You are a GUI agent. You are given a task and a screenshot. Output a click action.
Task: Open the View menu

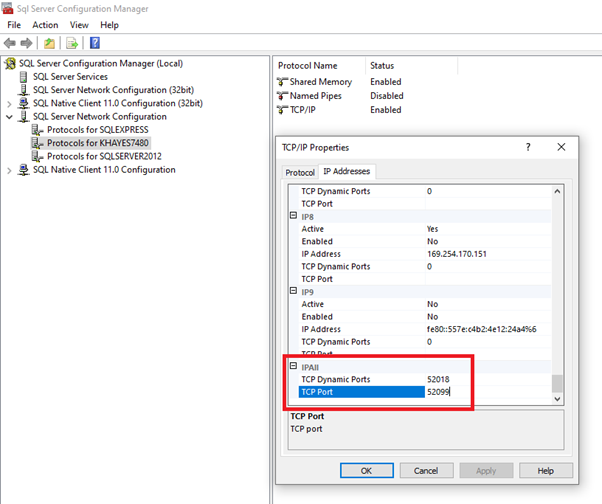79,25
